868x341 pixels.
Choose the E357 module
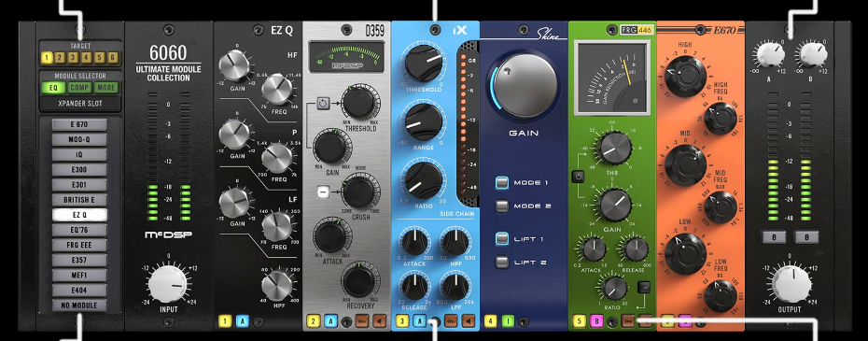click(79, 260)
